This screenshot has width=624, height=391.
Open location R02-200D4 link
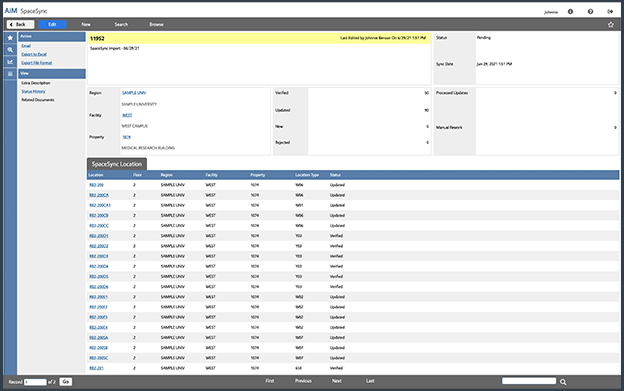tap(99, 267)
